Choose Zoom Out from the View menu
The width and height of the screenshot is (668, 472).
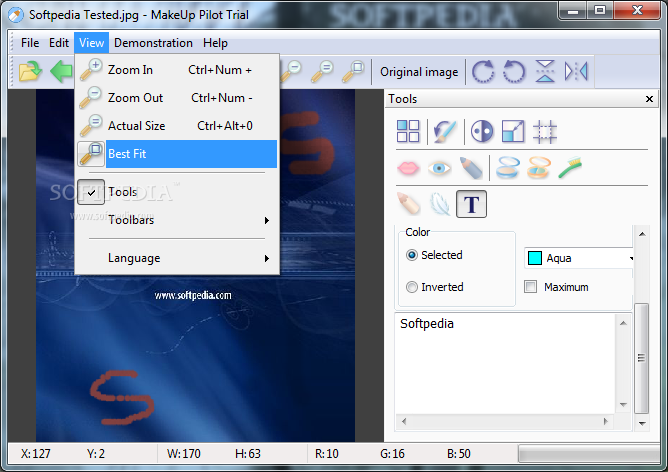(177, 98)
